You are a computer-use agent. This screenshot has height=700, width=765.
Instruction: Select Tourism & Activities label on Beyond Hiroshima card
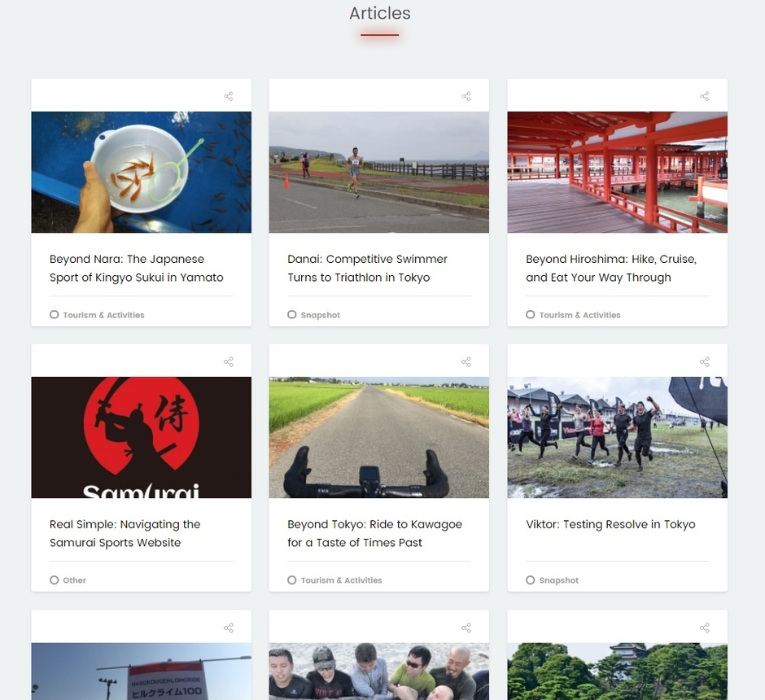pyautogui.click(x=579, y=315)
